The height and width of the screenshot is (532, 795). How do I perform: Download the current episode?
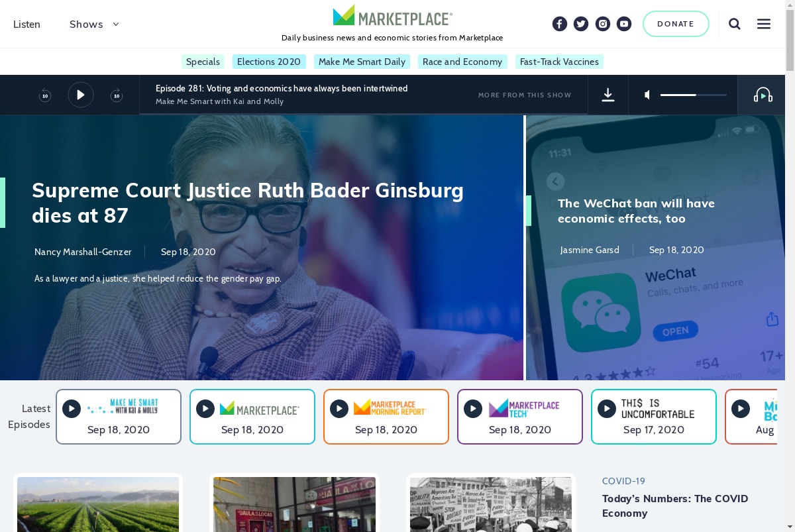tap(608, 95)
